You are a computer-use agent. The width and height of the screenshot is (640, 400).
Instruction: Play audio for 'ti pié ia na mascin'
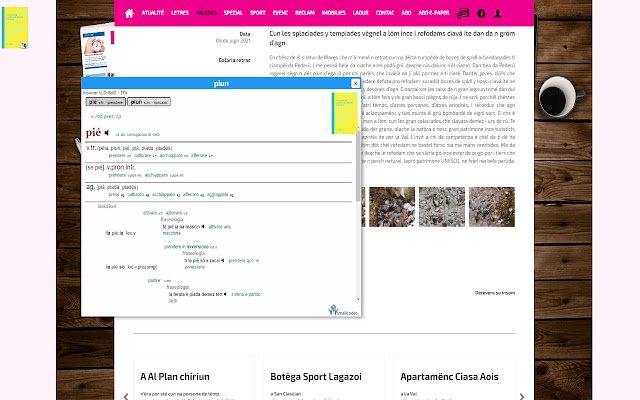coord(203,227)
